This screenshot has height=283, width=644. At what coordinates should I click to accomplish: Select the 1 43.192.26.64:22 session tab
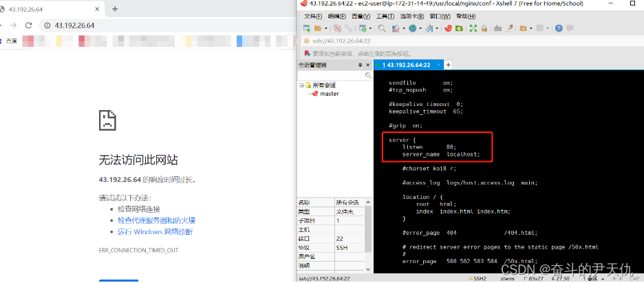point(409,65)
